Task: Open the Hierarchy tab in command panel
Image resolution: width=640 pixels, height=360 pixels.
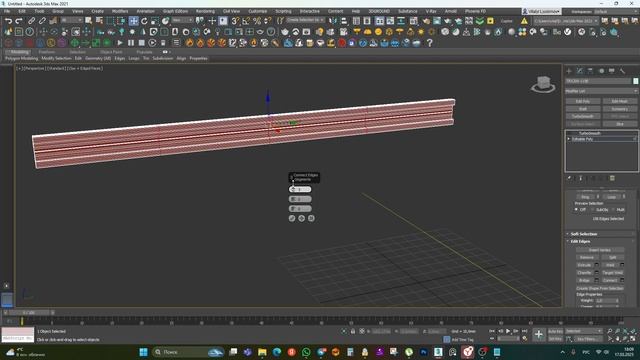Action: pyautogui.click(x=590, y=71)
